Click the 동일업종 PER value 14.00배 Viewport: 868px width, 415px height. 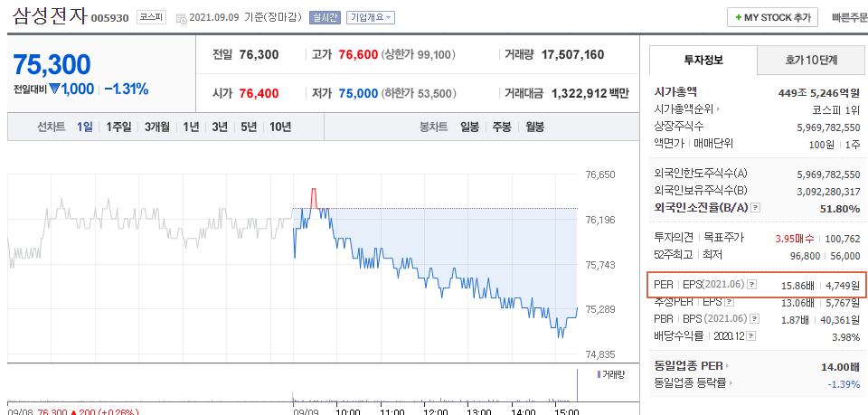[x=840, y=366]
